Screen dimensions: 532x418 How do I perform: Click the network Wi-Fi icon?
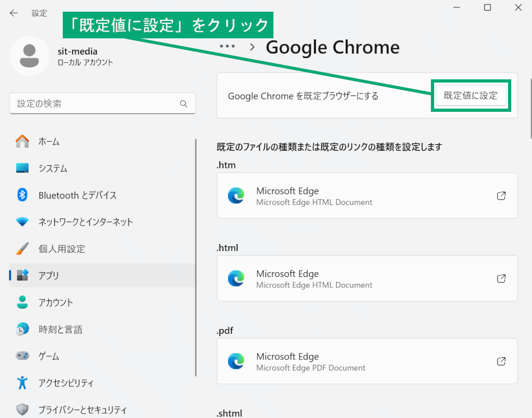pyautogui.click(x=22, y=222)
